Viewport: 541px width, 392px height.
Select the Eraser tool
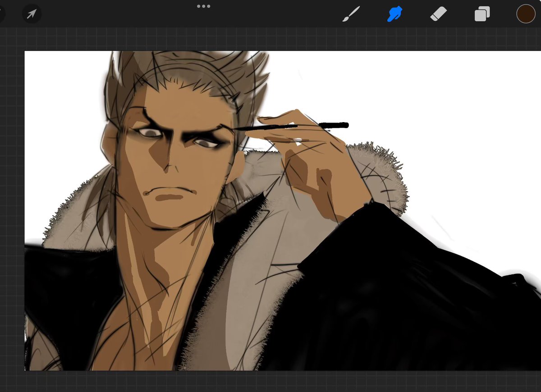438,14
